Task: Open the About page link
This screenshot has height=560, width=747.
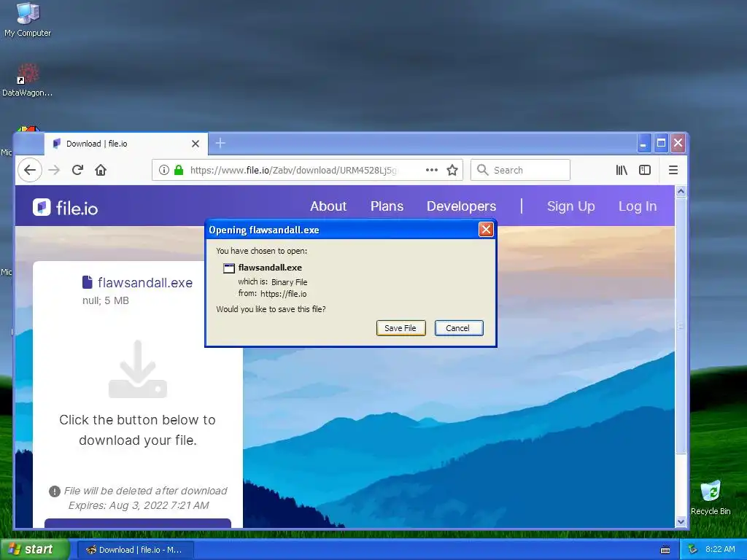Action: click(x=328, y=206)
